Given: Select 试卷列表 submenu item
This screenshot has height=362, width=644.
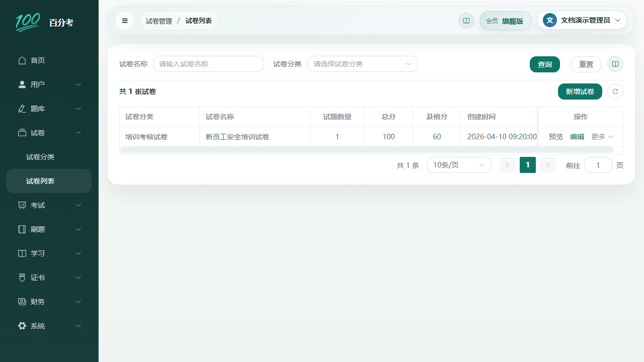Looking at the screenshot, I should coord(49,181).
